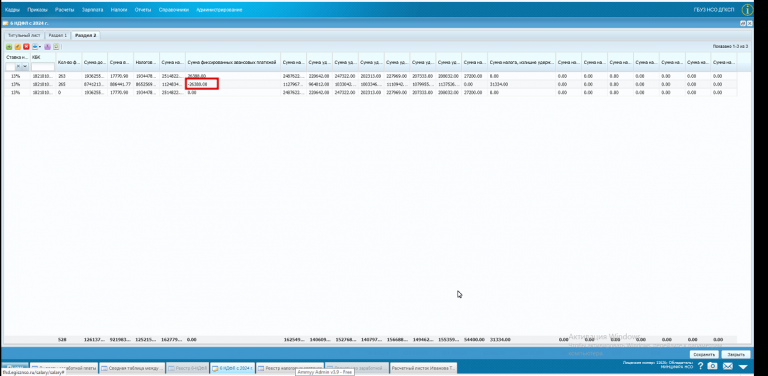Select the cell with value 26388.00
The image size is (768, 376).
point(233,76)
